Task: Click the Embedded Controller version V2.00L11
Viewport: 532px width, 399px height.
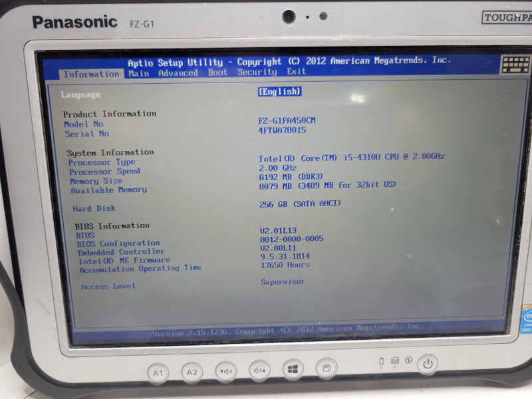Action: coord(278,247)
